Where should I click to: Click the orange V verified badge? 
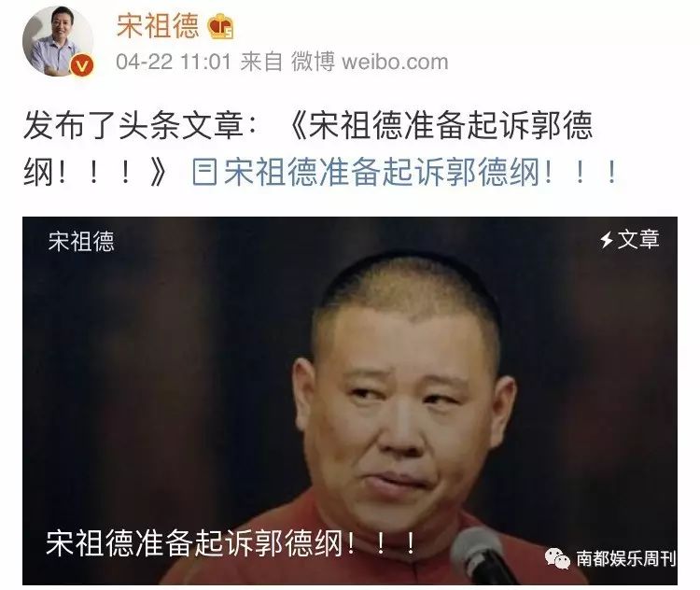pos(82,66)
